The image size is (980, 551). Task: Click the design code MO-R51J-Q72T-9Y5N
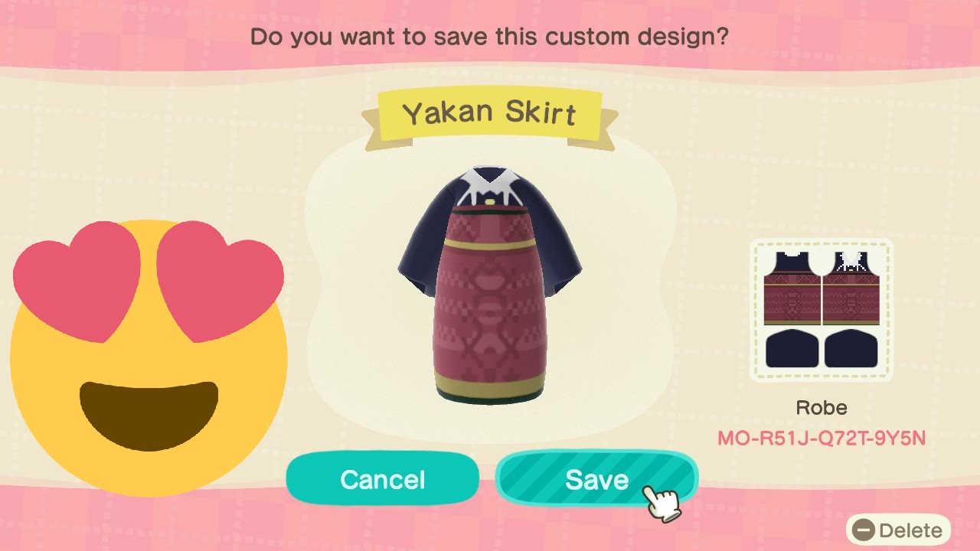(822, 439)
